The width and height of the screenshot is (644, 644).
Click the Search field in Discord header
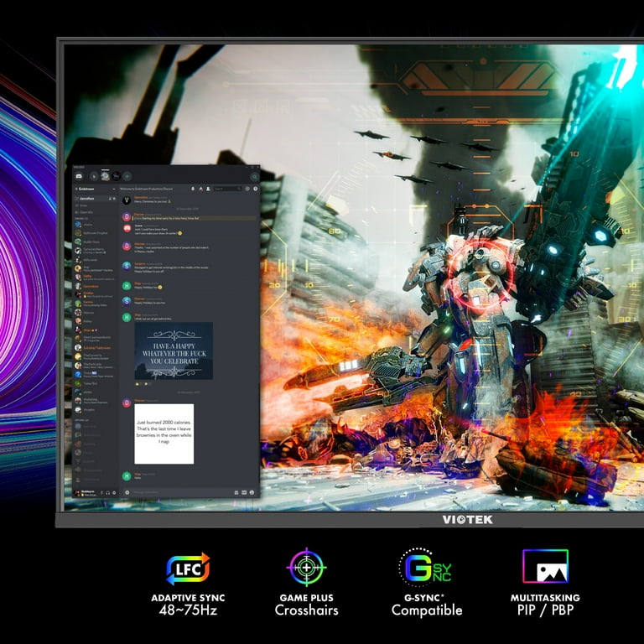pyautogui.click(x=227, y=189)
